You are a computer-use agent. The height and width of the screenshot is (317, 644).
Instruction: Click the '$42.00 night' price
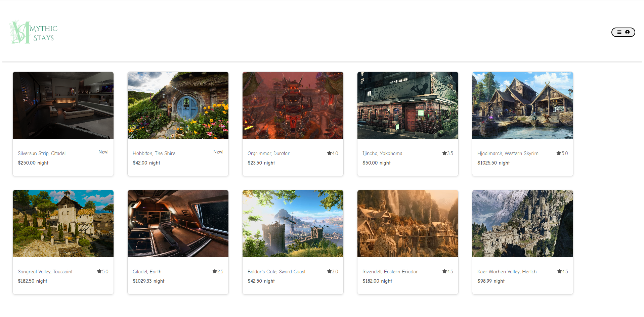[x=146, y=163]
